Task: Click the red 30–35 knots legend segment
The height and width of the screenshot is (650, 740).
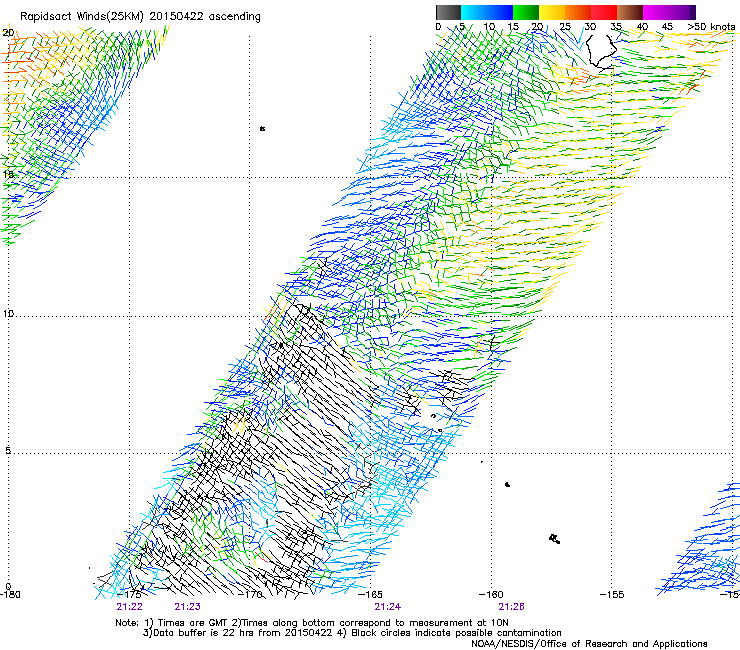Action: click(x=604, y=12)
